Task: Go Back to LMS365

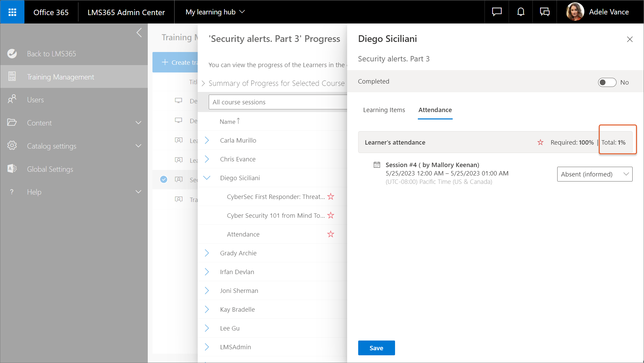Action: click(51, 54)
